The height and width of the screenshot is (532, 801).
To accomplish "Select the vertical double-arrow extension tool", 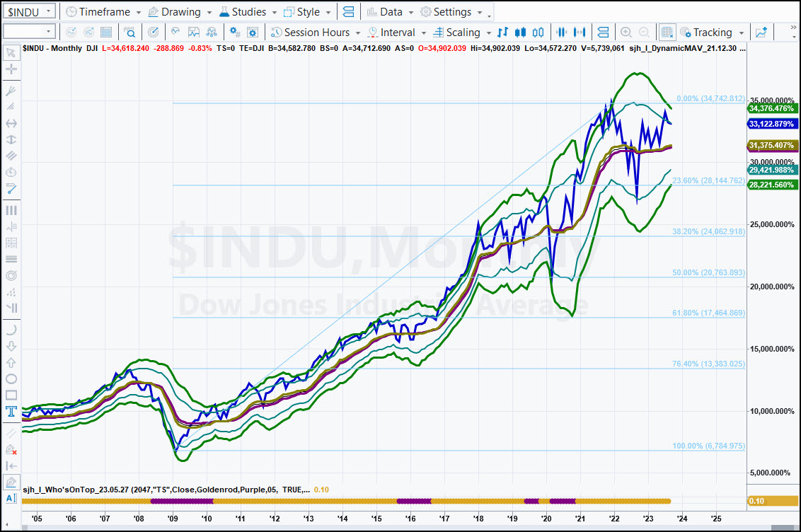I will (11, 140).
